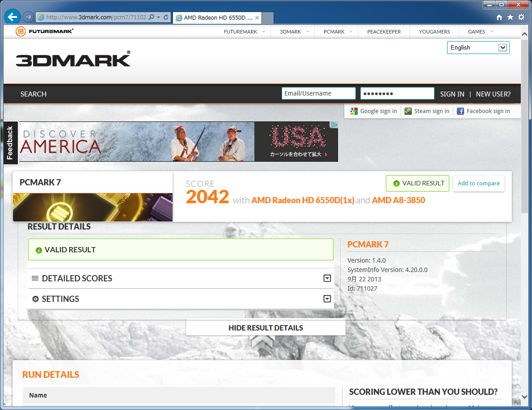This screenshot has height=410, width=532.
Task: Click Google sign in icon
Action: pos(354,111)
